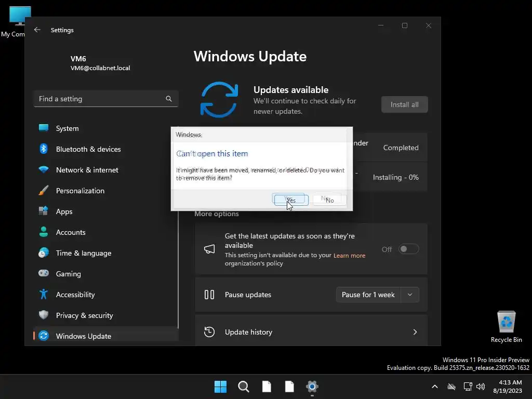Select the Windows Update sidebar icon
This screenshot has width=532, height=399.
[44, 336]
